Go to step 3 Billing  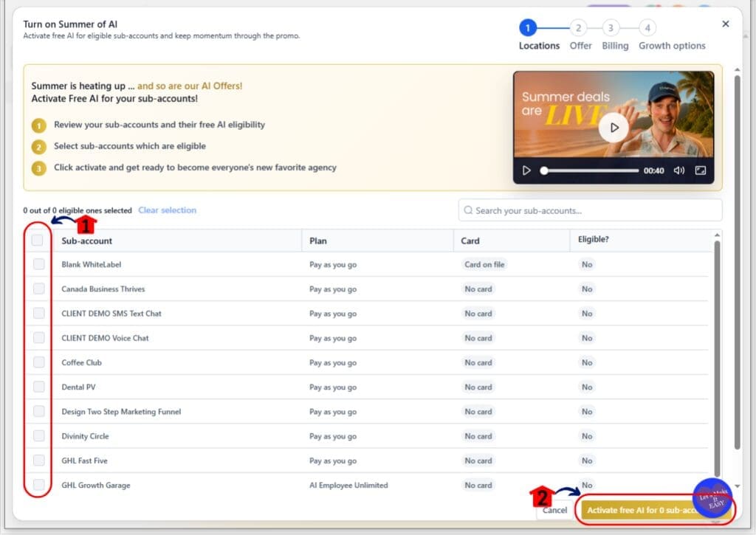pos(611,28)
